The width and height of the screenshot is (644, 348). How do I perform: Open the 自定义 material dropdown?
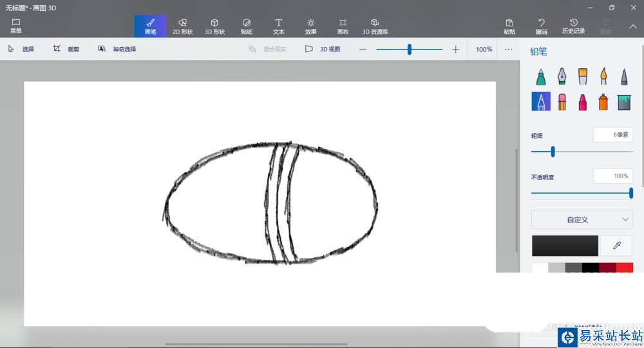point(582,219)
